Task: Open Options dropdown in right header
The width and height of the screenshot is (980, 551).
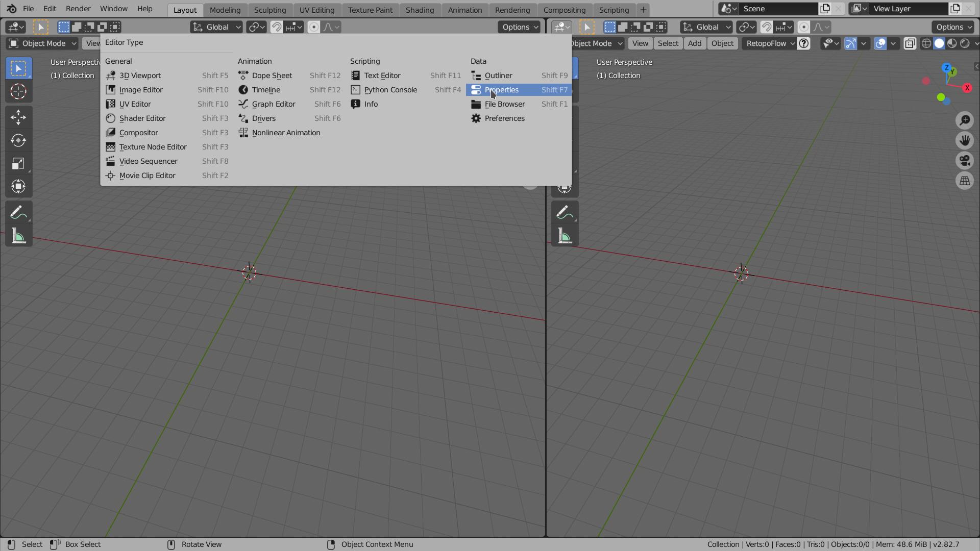Action: pyautogui.click(x=953, y=27)
